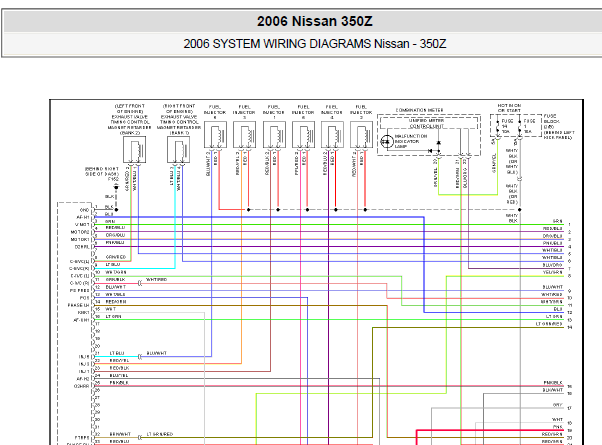Click the 'GND' terminal label
The image size is (602, 445).
point(84,210)
